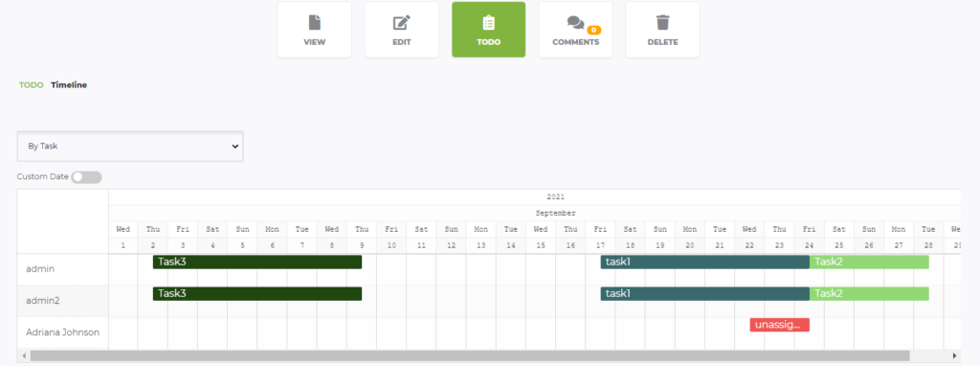Click day 17 header cell
980x366 pixels.
click(601, 245)
